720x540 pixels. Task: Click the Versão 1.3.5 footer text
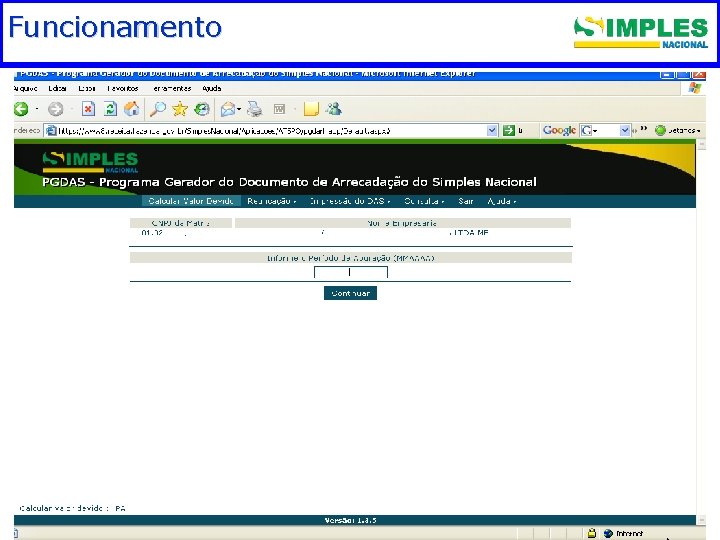(350, 520)
